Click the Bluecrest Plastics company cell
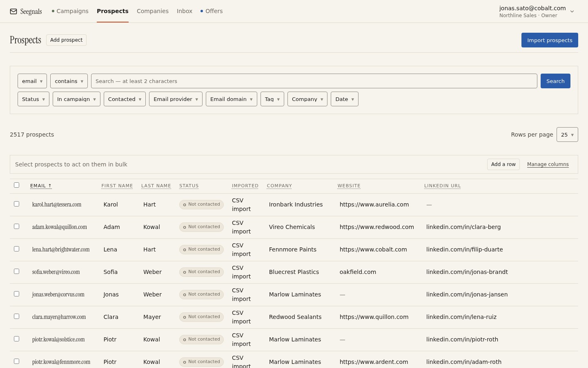The width and height of the screenshot is (588, 368). (x=294, y=272)
